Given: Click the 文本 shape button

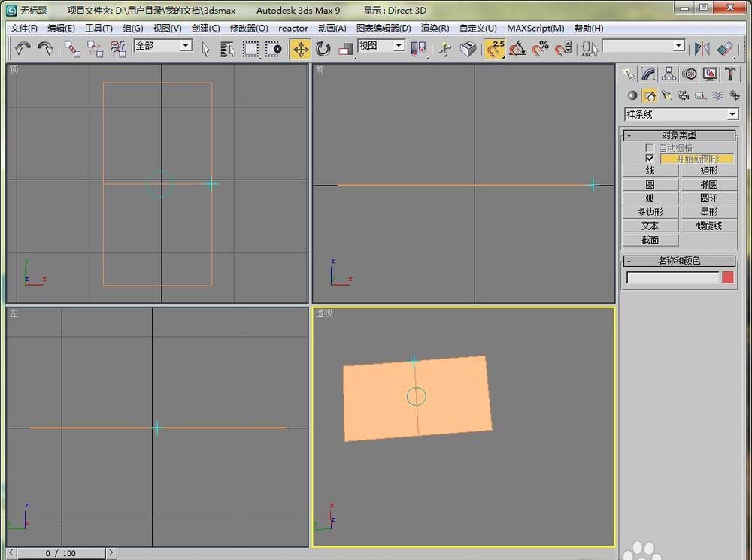Looking at the screenshot, I should click(x=650, y=226).
